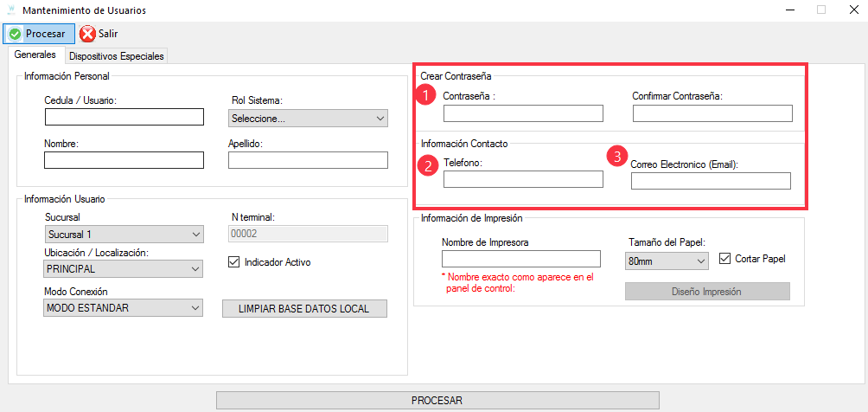
Task: Minimize the Mantenimiento de Usuarios window
Action: 790,10
